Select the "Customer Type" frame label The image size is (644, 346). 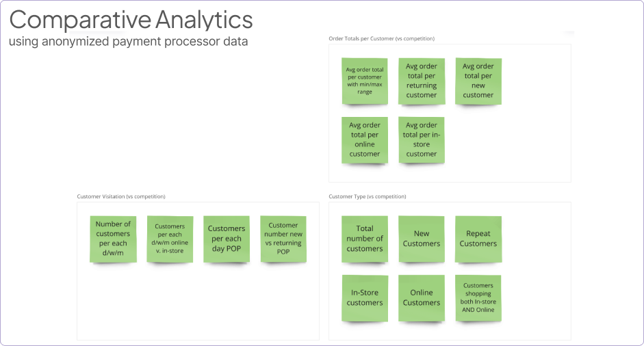[367, 197]
